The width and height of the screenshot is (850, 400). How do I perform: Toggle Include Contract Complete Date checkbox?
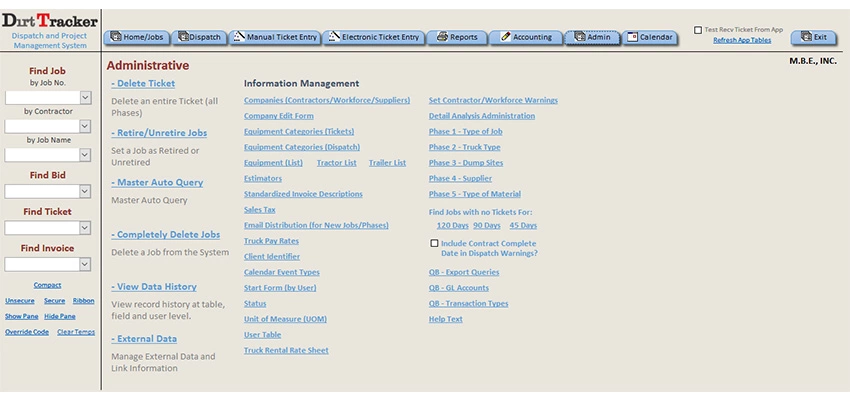tap(434, 243)
